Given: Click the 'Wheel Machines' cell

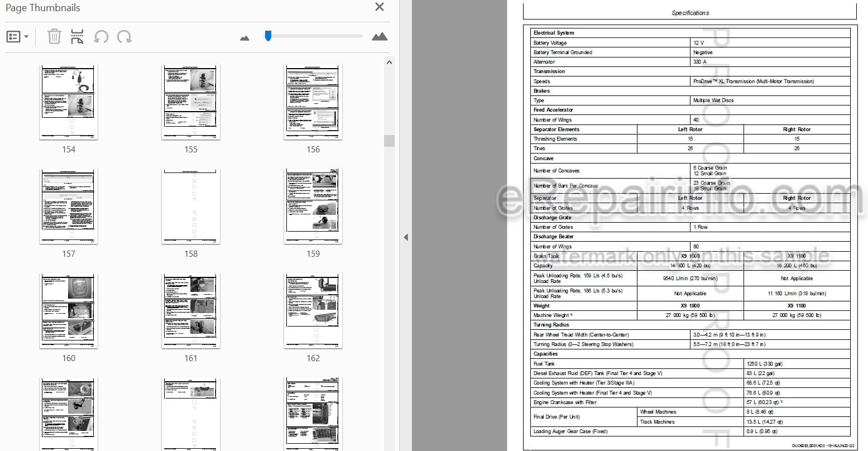Looking at the screenshot, I should (658, 412).
